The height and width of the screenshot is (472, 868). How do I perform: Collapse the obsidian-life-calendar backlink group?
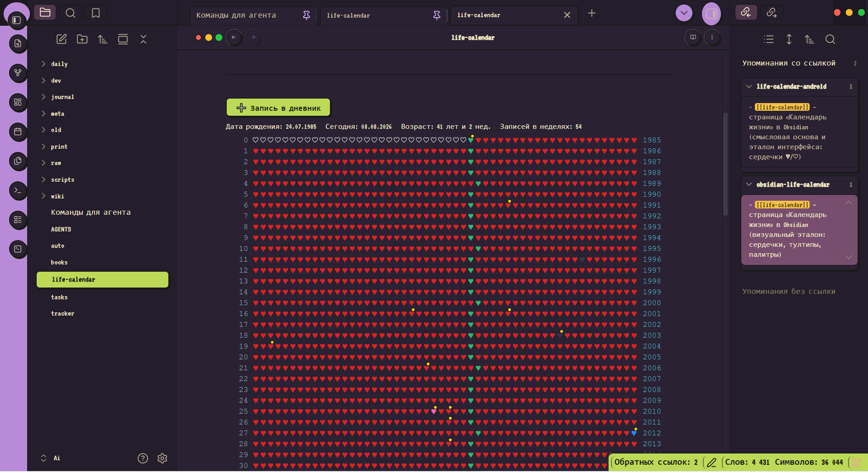[x=749, y=184]
